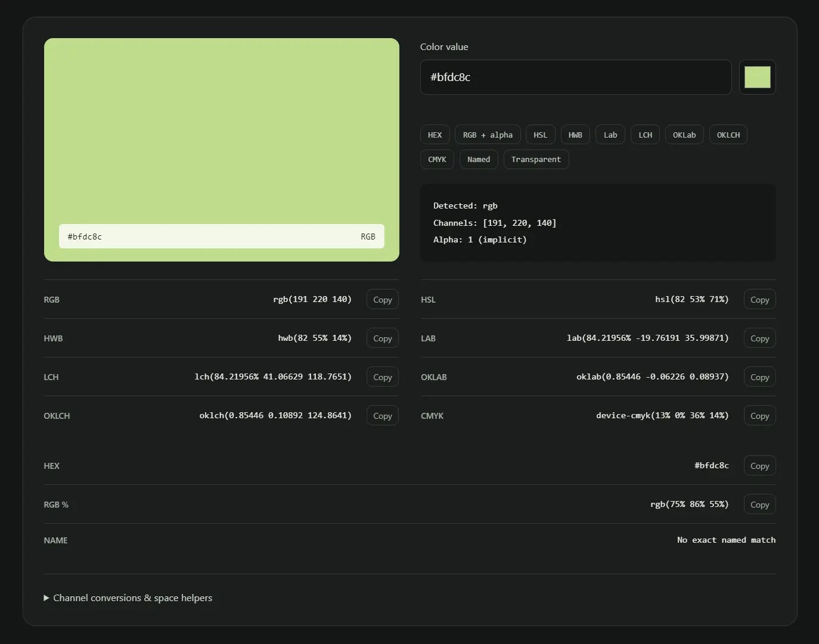This screenshot has width=819, height=644.
Task: Copy the CMYK value
Action: tap(760, 416)
